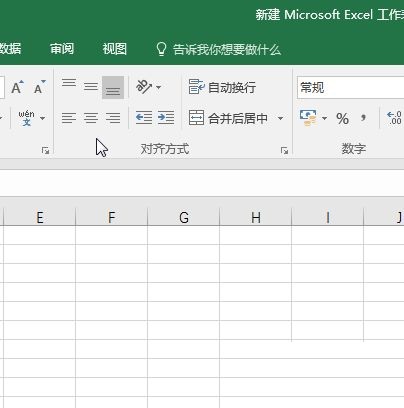Decrease indent of cell contents
The height and width of the screenshot is (408, 404).
144,118
